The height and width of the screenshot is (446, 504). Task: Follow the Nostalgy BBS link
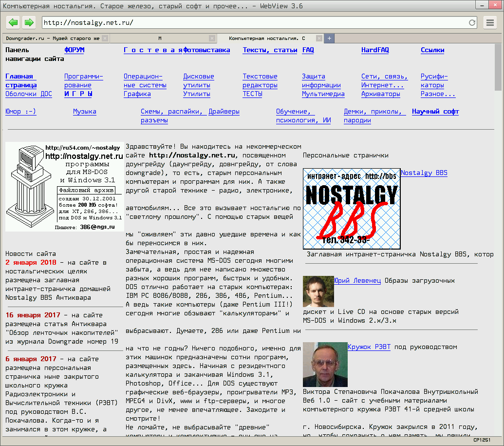tap(424, 173)
